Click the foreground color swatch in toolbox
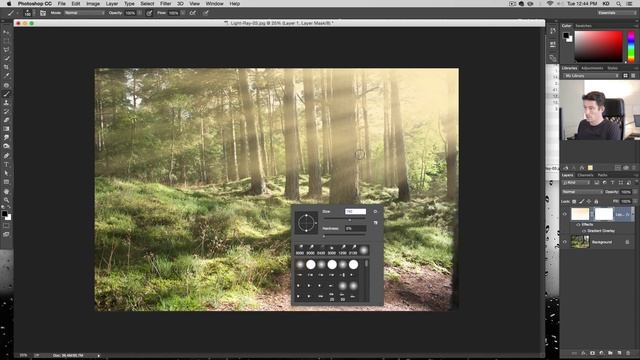 point(4,213)
